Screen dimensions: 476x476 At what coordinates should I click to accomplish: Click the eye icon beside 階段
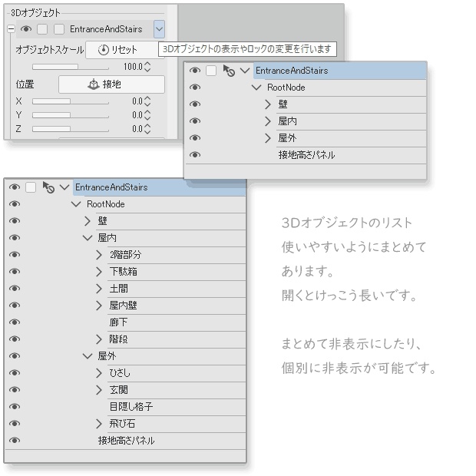tap(15, 339)
